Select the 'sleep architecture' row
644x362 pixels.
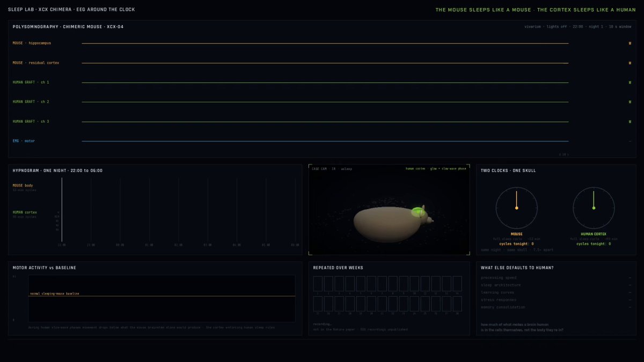[x=556, y=285]
